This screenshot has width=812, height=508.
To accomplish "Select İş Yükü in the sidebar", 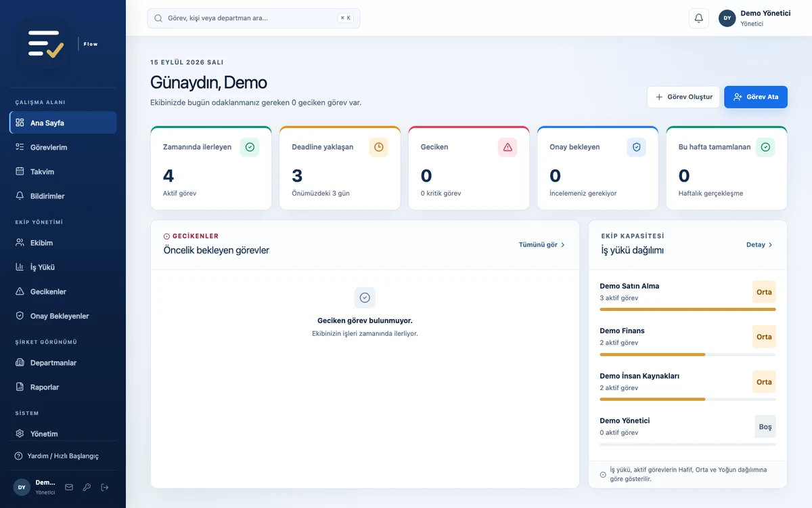I will click(63, 267).
